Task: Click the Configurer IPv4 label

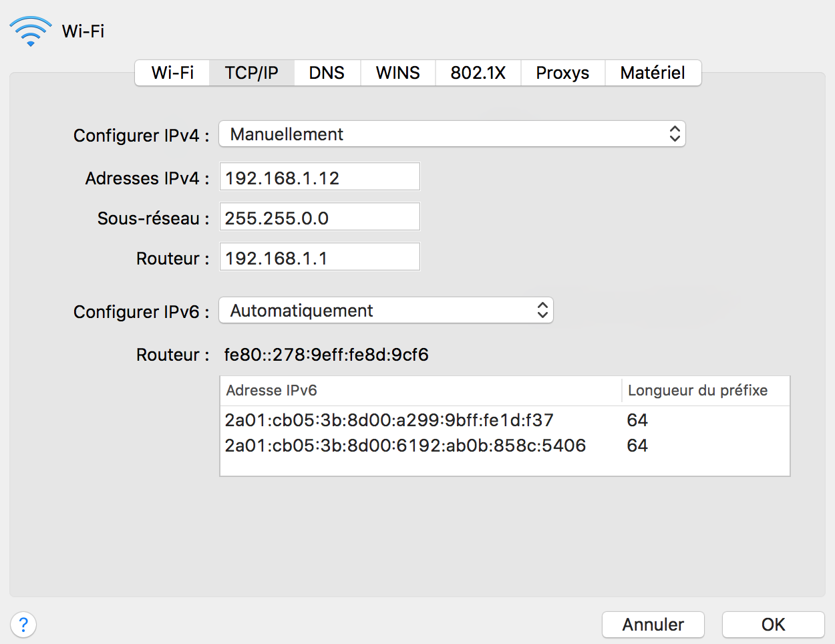Action: click(141, 136)
